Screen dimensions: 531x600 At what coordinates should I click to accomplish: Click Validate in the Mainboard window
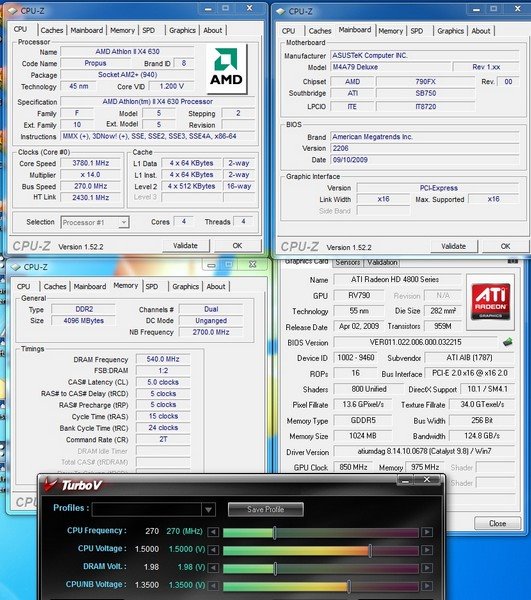454,246
